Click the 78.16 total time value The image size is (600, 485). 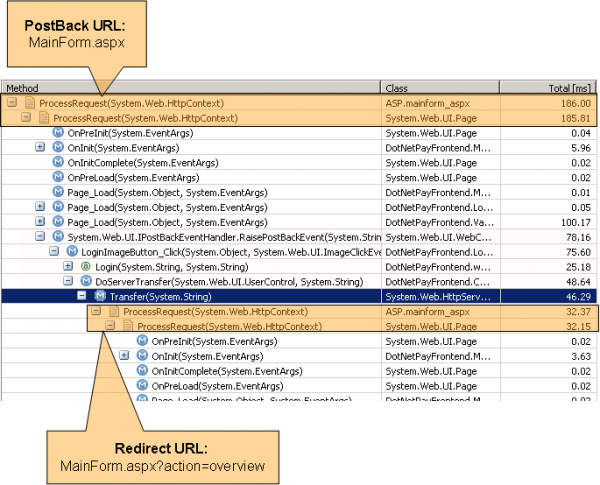tap(578, 237)
